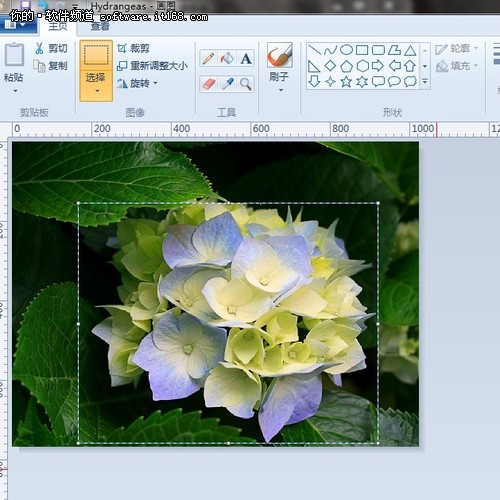Screen dimensions: 500x500
Task: Select the Pencil tool
Action: pos(208,58)
